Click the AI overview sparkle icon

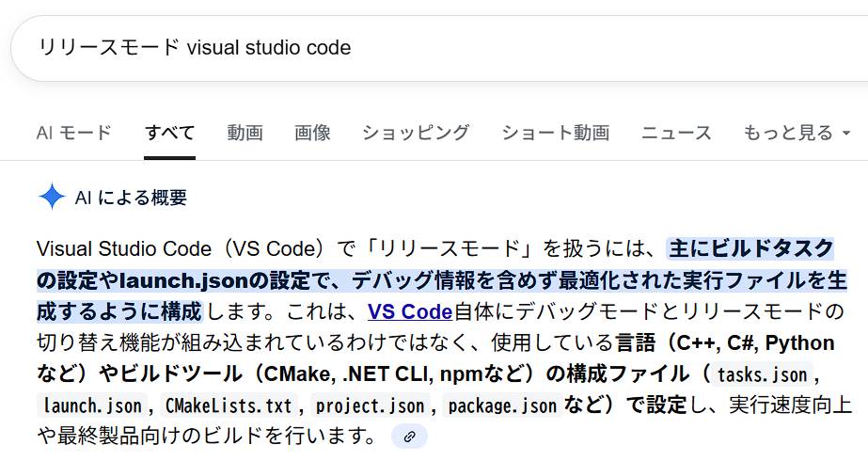pos(51,197)
